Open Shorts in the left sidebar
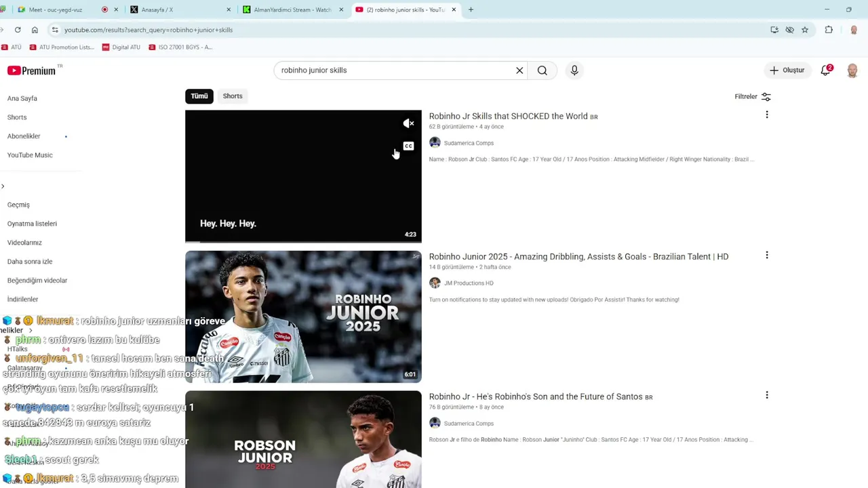 pyautogui.click(x=17, y=117)
